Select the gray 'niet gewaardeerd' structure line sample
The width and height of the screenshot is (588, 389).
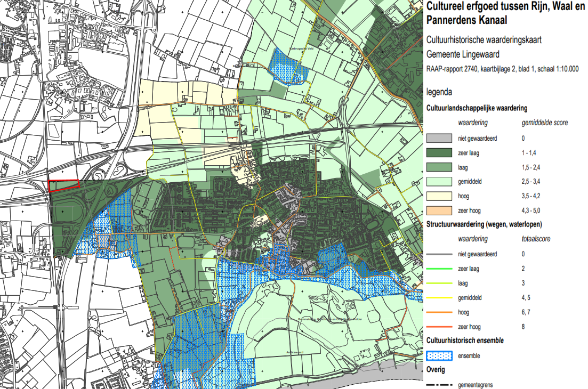point(439,254)
